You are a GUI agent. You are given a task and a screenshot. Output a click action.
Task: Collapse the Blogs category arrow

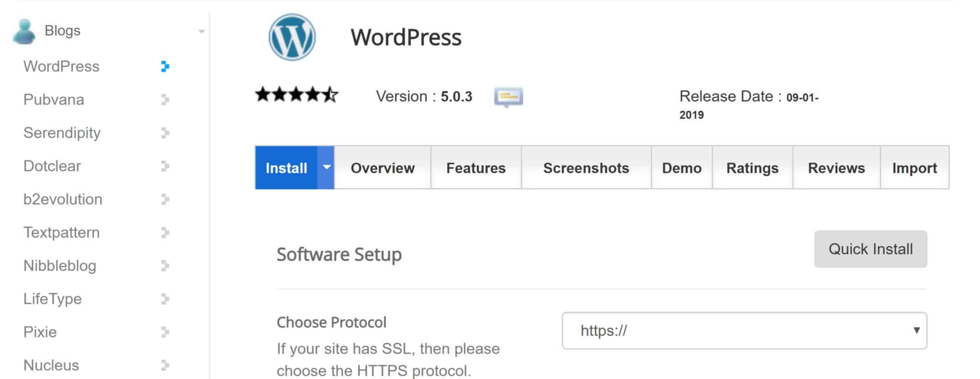coord(201,32)
